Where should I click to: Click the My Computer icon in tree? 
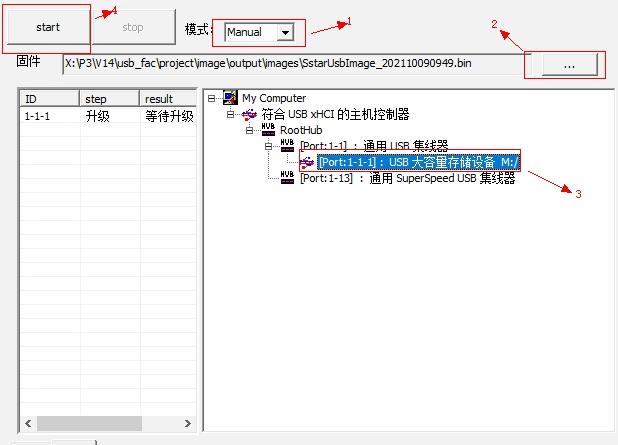coord(231,98)
